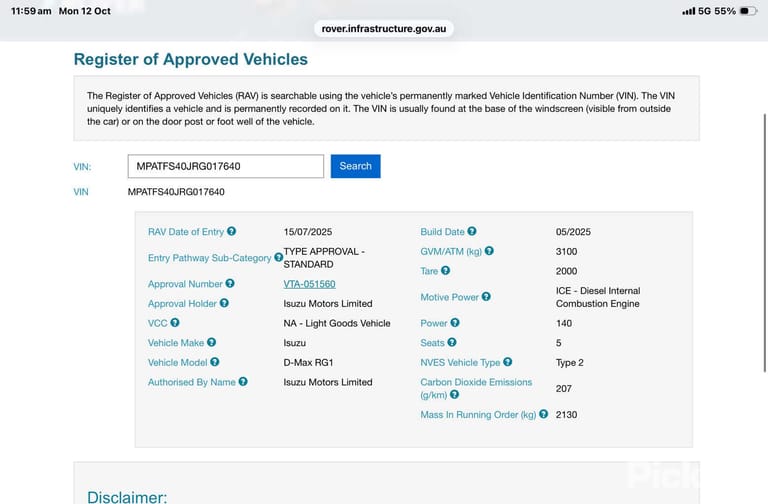The image size is (768, 504).
Task: Click the RAV Date of Entry label
Action: coord(186,232)
